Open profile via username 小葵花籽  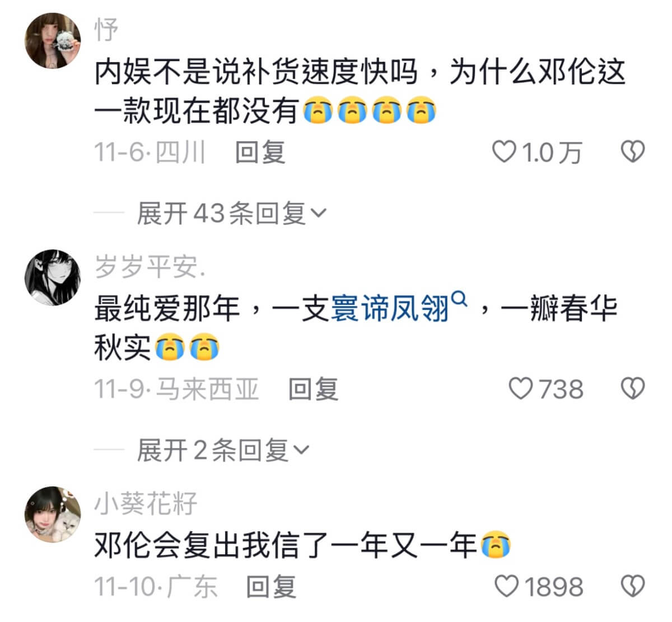(146, 503)
